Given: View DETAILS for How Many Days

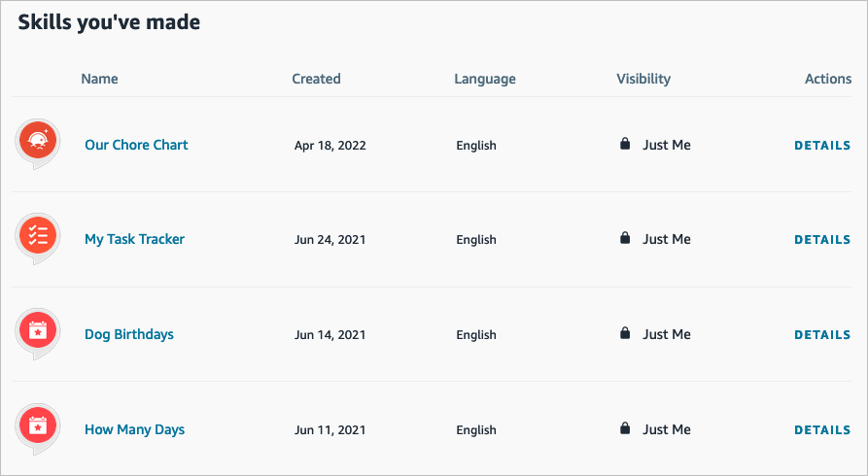Looking at the screenshot, I should [x=822, y=430].
